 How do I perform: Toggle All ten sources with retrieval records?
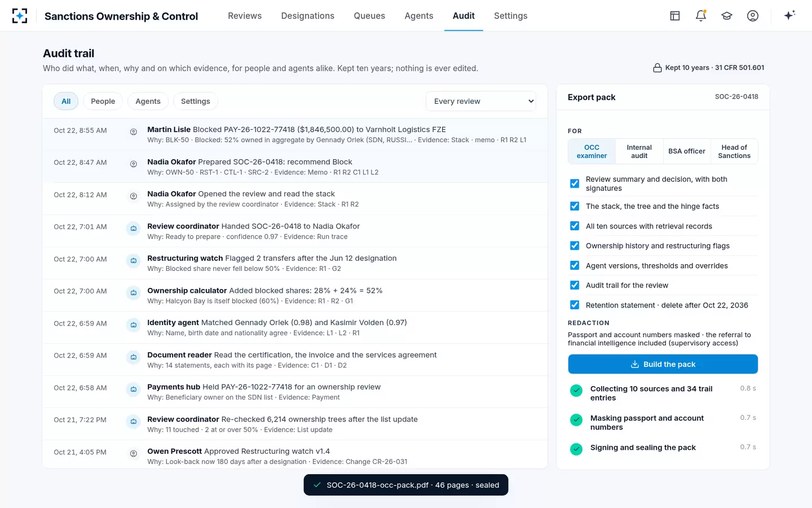(575, 226)
